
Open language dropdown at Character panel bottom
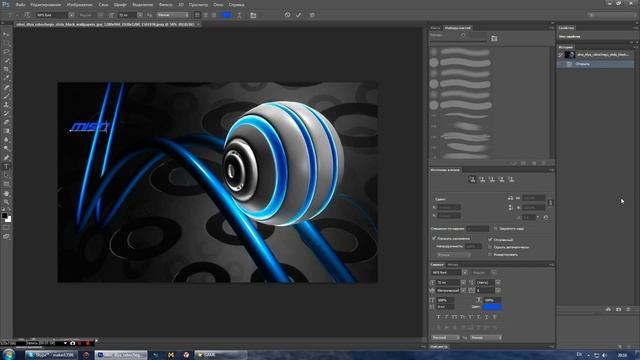pyautogui.click(x=445, y=338)
